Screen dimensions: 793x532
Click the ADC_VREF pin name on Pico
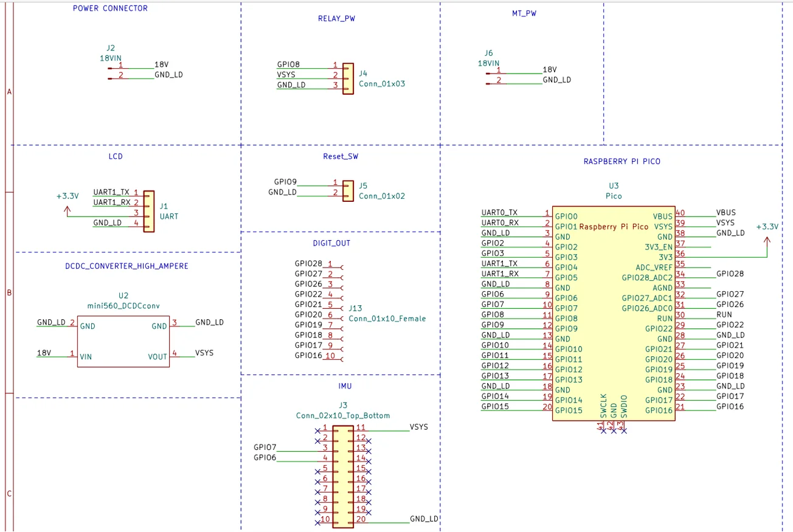[654, 267]
